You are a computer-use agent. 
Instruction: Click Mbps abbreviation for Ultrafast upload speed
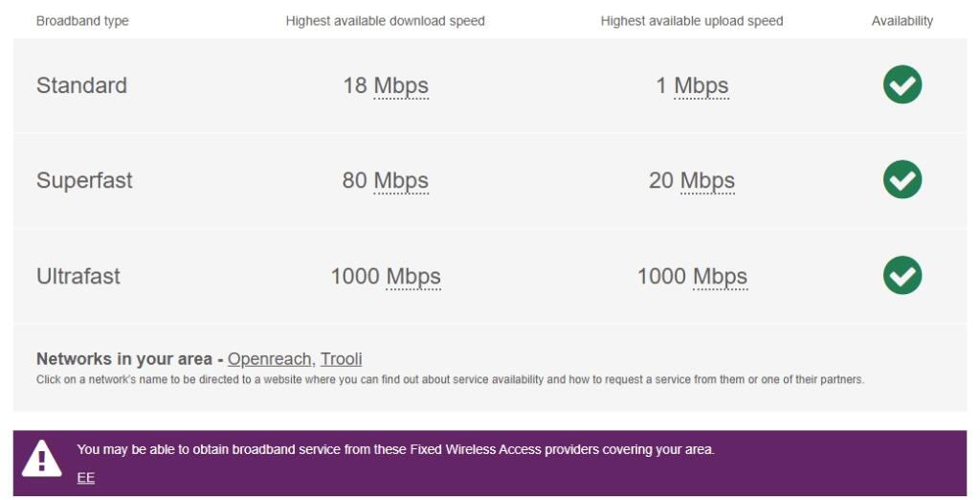coord(720,277)
